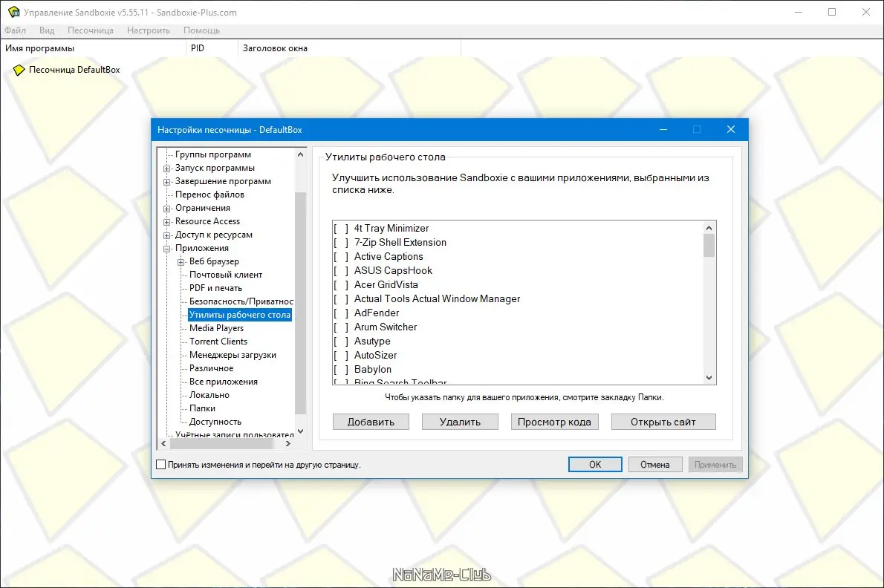Image resolution: width=884 pixels, height=588 pixels.
Task: Open the Файл menu
Action: [x=15, y=30]
